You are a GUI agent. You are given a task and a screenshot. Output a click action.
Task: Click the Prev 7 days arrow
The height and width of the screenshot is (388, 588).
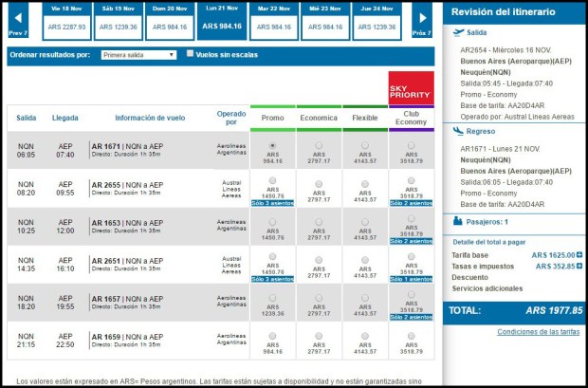click(x=16, y=18)
